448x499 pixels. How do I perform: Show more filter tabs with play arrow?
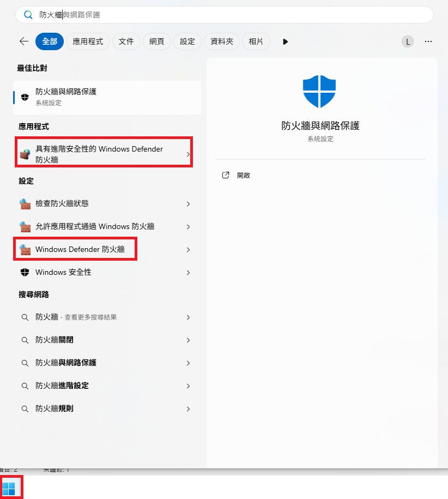coord(285,41)
